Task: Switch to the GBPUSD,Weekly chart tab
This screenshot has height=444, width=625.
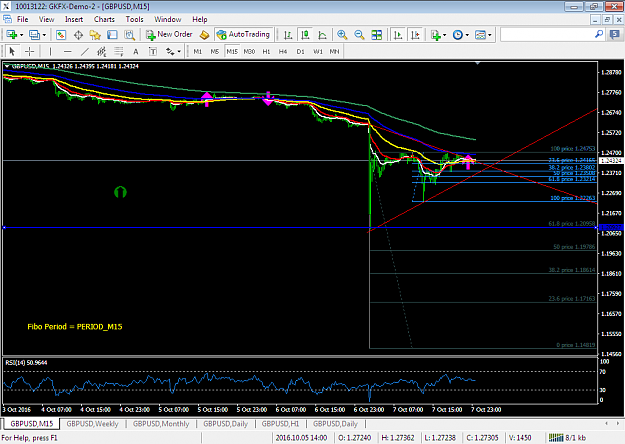Action: click(92, 424)
